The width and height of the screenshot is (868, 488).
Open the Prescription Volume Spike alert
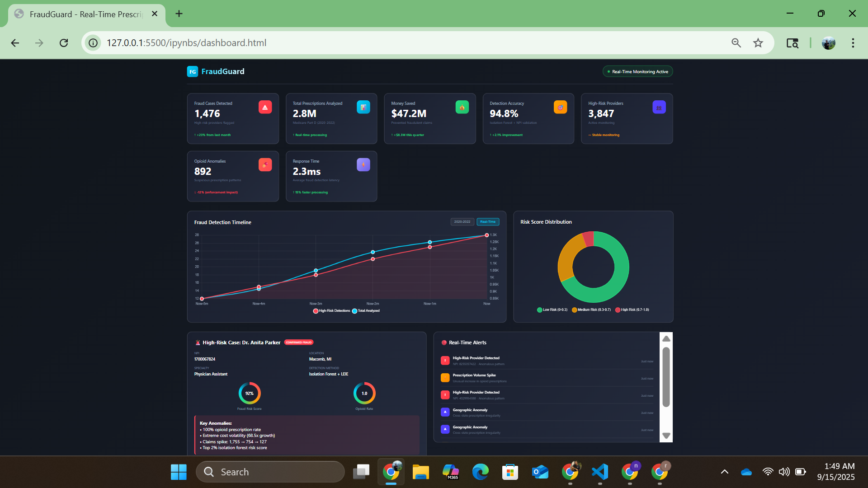point(474,375)
